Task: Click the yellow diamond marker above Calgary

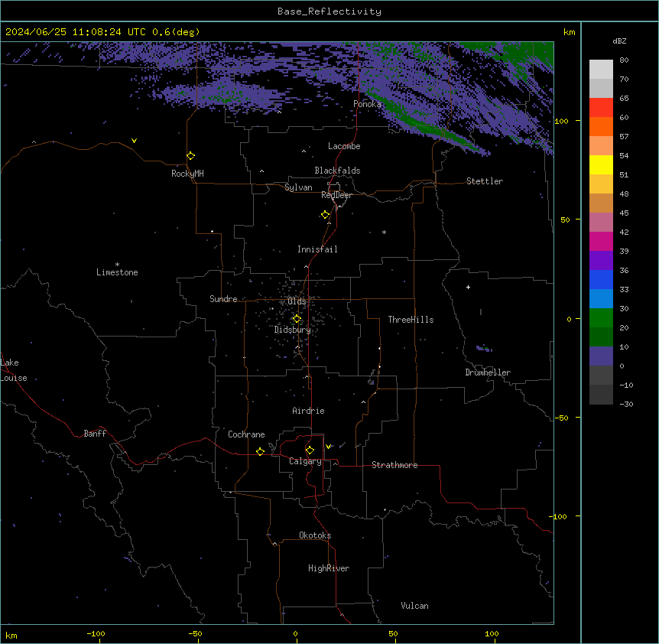Action: (310, 450)
